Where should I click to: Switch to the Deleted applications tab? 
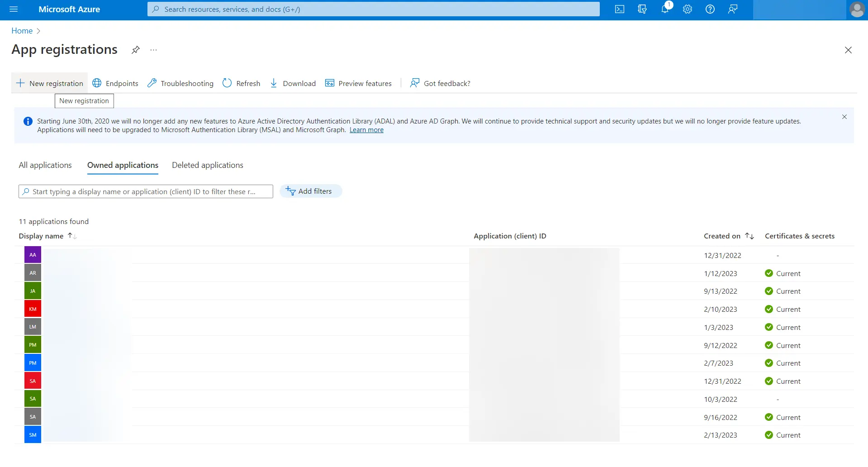208,165
